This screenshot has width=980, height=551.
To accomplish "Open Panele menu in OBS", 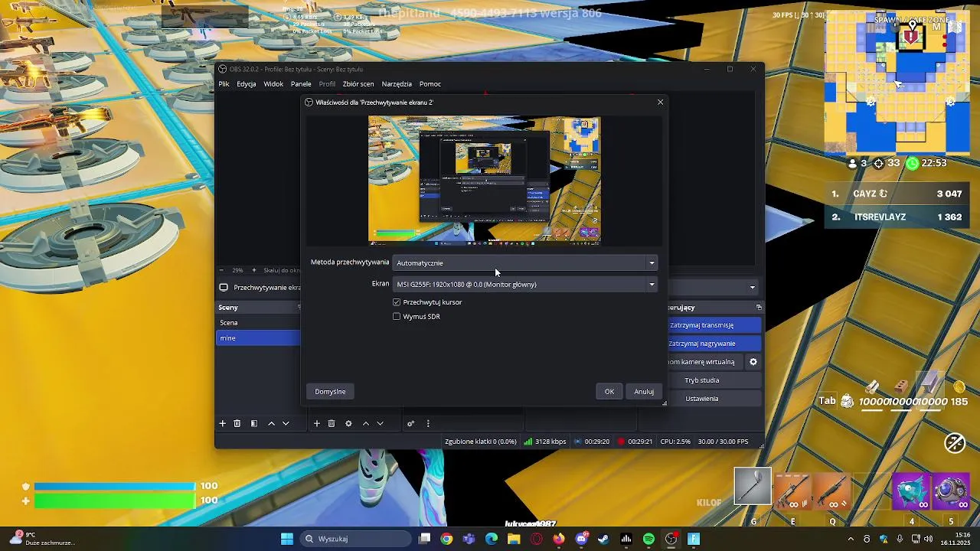I will [301, 84].
